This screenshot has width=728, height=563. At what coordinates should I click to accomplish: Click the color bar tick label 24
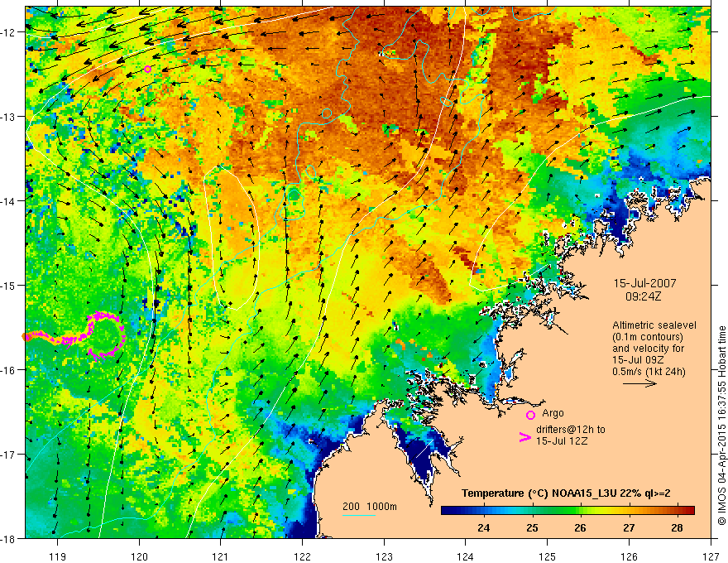tap(484, 528)
